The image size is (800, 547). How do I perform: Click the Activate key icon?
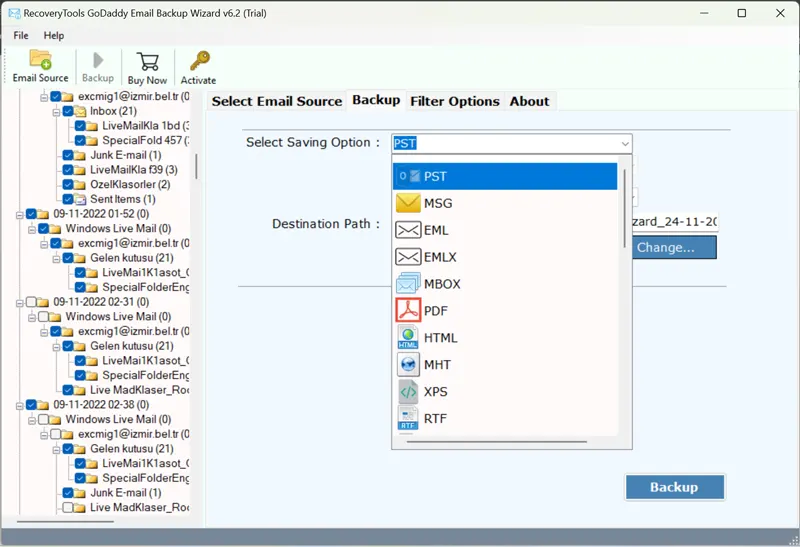click(x=198, y=66)
